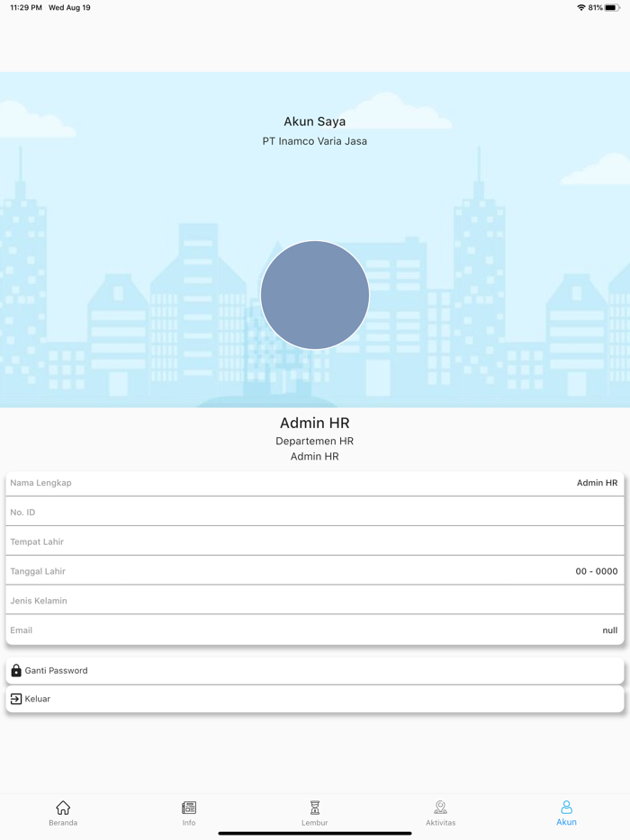Open the Info newspaper icon
This screenshot has height=840, width=630.
click(x=189, y=808)
